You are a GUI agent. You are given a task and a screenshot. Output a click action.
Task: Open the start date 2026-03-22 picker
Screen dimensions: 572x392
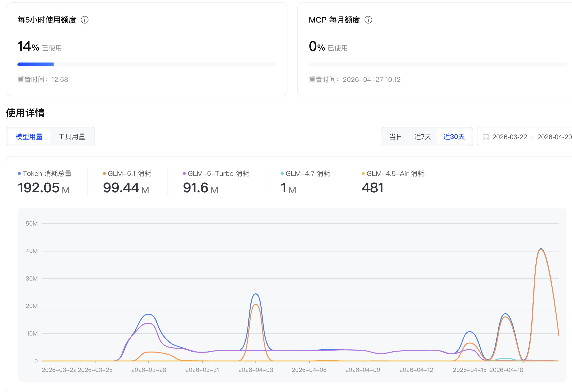(x=509, y=137)
